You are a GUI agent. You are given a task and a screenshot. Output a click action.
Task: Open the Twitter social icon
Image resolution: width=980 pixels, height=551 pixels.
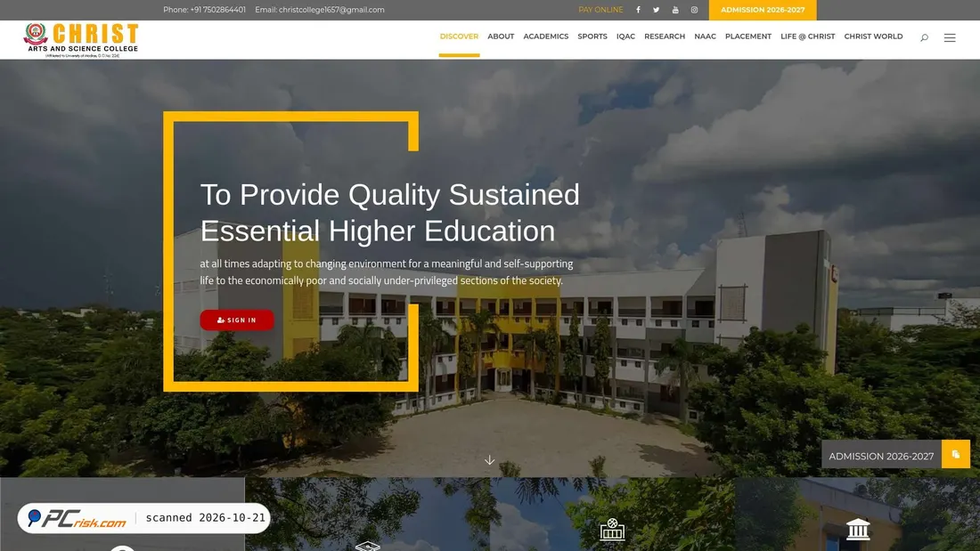click(x=657, y=10)
